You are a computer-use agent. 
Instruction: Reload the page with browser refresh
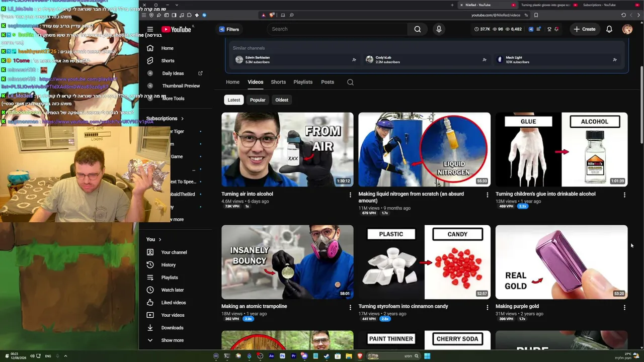(x=623, y=15)
